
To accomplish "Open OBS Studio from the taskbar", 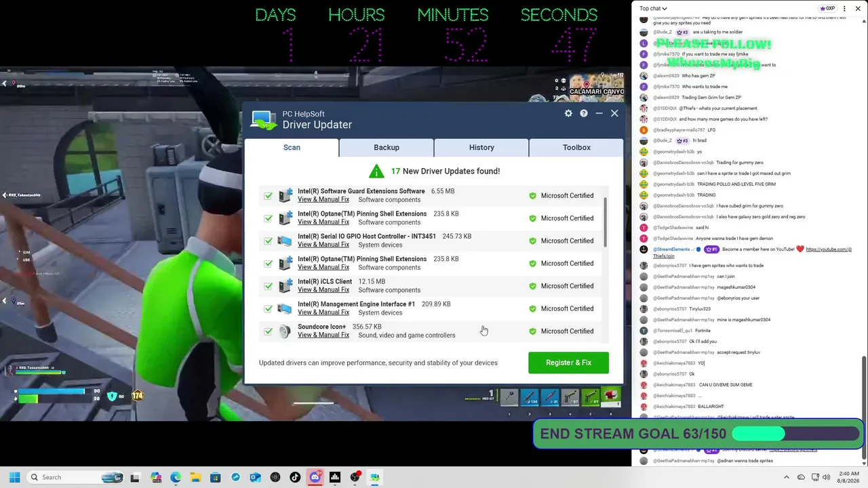I will [x=355, y=477].
